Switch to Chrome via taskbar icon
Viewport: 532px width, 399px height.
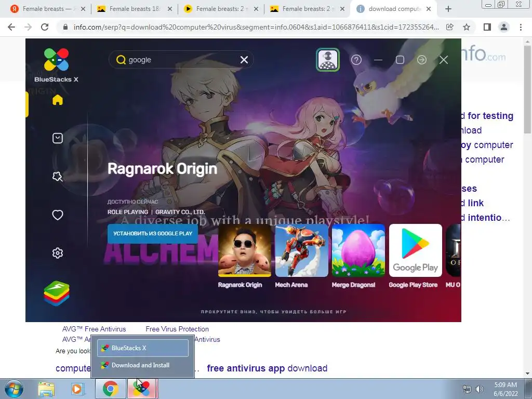[110, 389]
